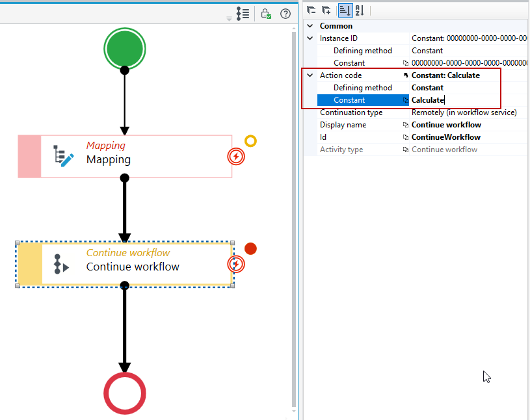530x420 pixels.
Task: Click the error lightning badge on Continue workflow
Action: click(x=236, y=264)
